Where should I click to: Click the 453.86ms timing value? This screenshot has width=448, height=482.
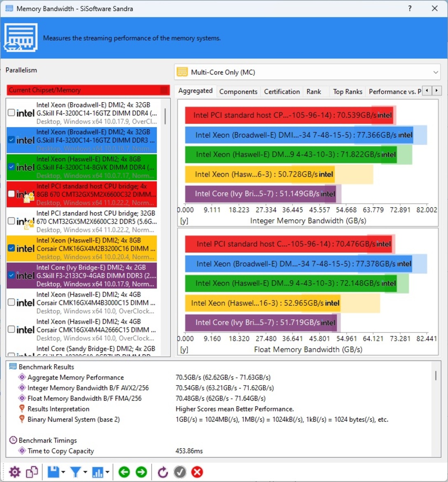[189, 451]
